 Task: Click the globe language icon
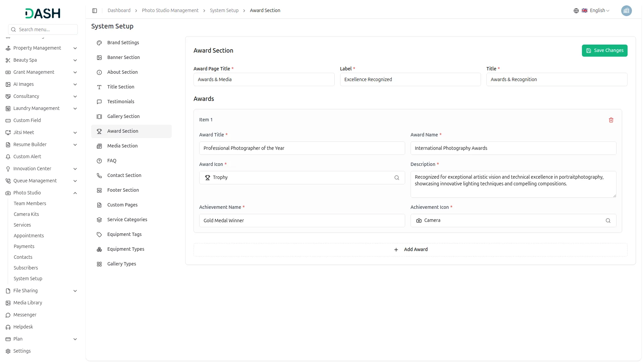[x=576, y=11]
